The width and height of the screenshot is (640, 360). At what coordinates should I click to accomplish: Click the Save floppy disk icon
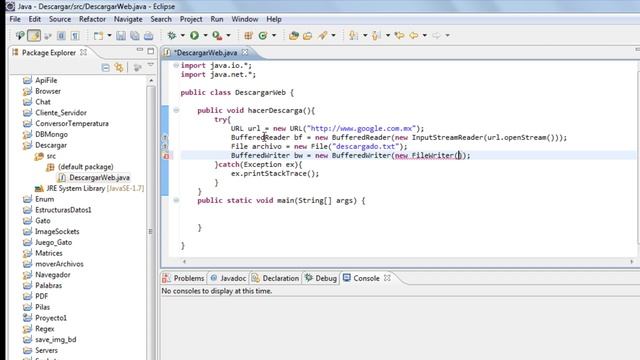tap(121, 36)
